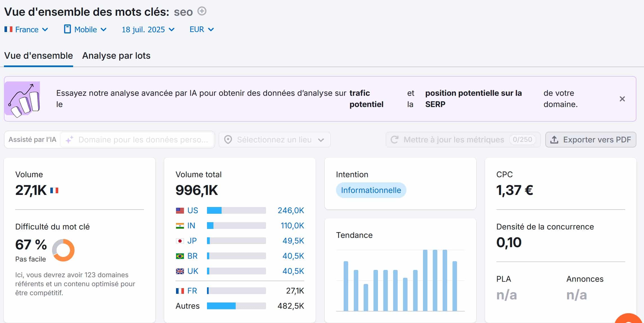
Task: Click the 996,1K total volume value
Action: pos(197,190)
